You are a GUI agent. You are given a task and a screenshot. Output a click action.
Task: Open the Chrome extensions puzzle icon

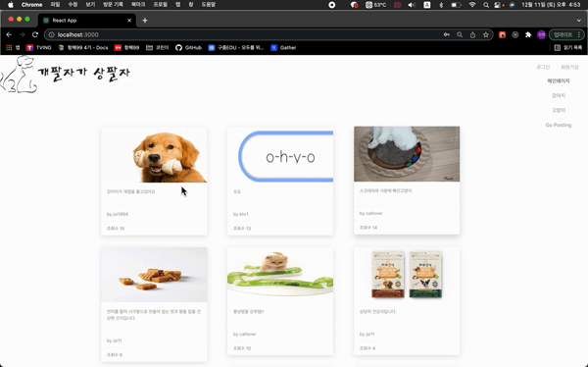[528, 34]
